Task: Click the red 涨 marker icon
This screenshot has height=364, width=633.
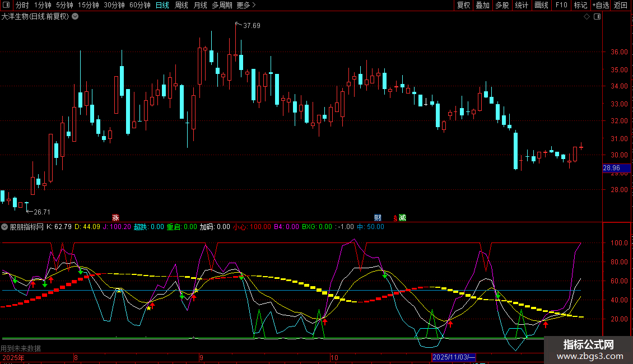Action: [115, 218]
